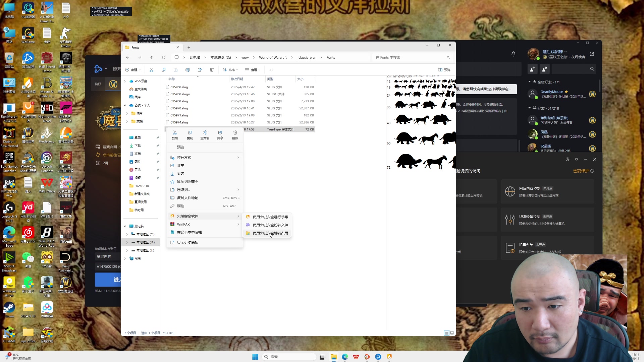Viewport: 644px width, 362px height.
Task: Click World of Warcraft breadcrumb segment
Action: click(x=273, y=57)
